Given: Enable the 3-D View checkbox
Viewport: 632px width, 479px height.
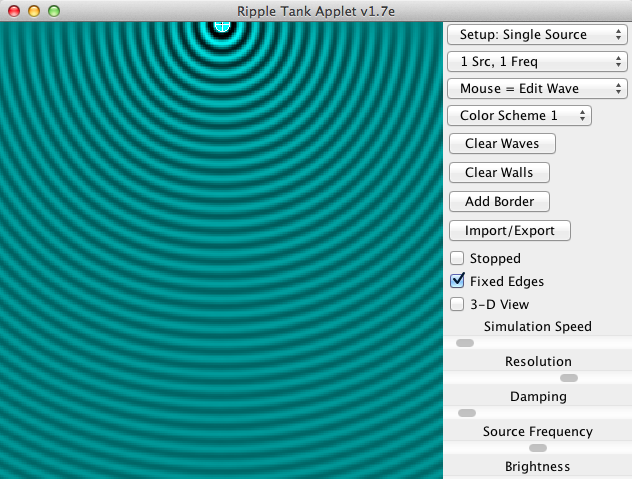Looking at the screenshot, I should 457,304.
